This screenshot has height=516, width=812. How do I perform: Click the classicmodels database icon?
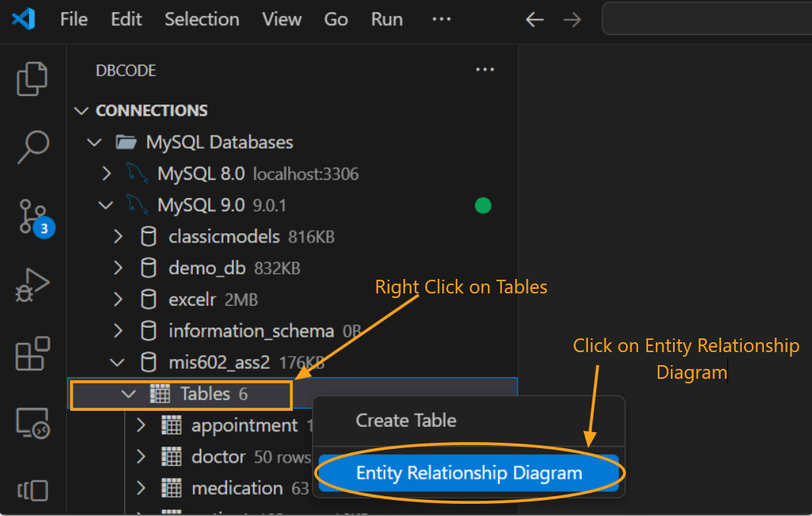[x=148, y=236]
